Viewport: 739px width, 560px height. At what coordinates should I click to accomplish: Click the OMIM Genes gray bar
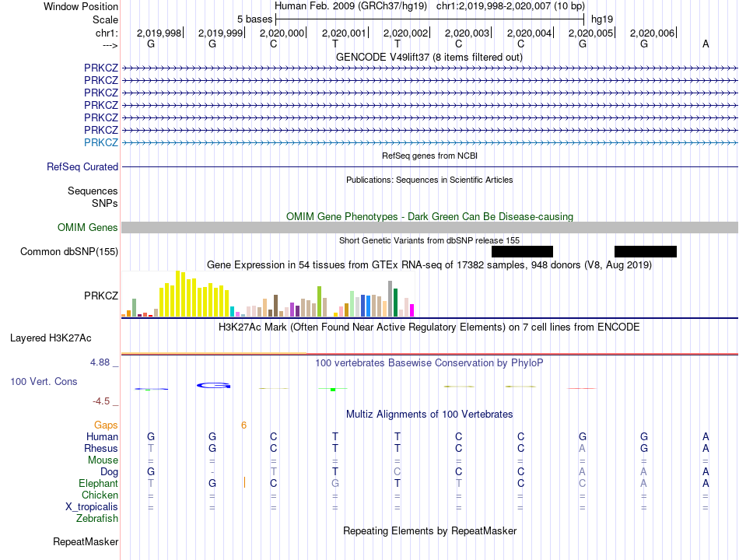430,228
